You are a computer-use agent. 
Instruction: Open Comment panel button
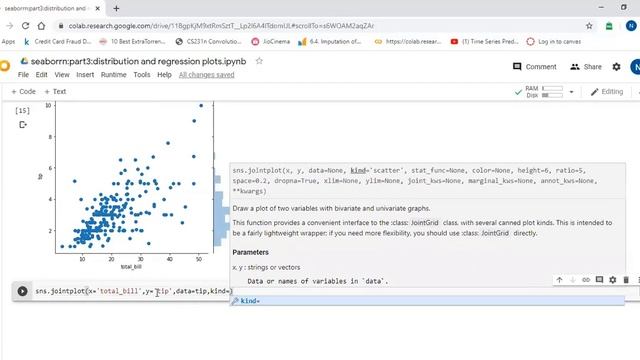[535, 67]
